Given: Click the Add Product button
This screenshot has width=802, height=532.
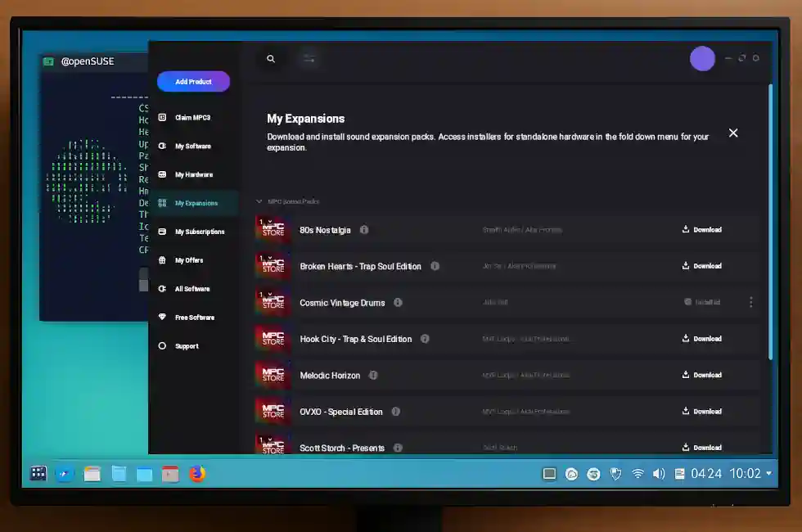Looking at the screenshot, I should (193, 81).
